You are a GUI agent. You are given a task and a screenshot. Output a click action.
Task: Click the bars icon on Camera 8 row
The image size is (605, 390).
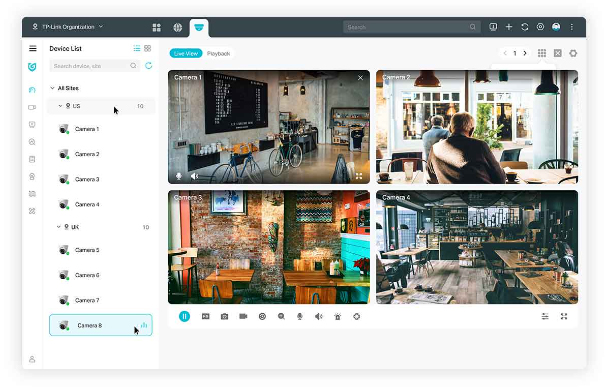(144, 325)
